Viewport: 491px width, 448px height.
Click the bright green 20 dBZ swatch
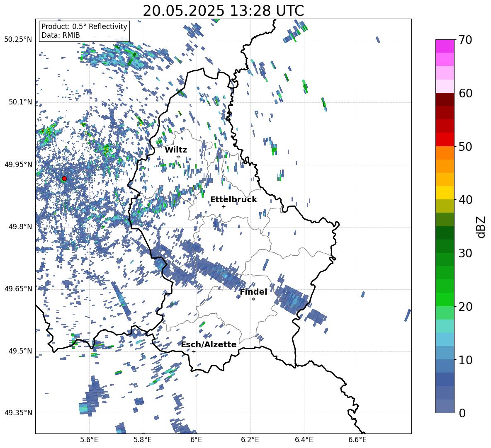pos(445,299)
